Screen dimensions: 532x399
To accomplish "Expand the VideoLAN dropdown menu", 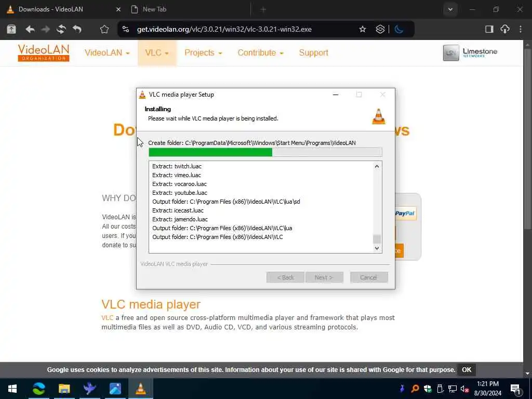I will point(107,53).
